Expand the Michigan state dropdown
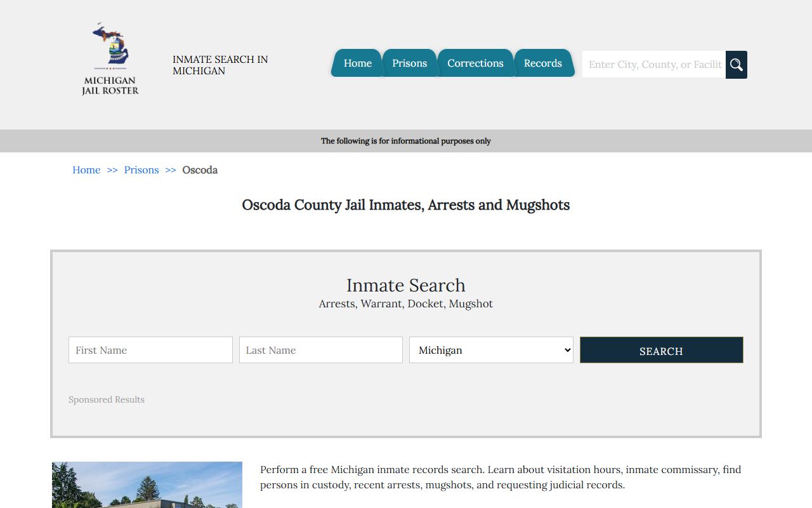 (491, 350)
